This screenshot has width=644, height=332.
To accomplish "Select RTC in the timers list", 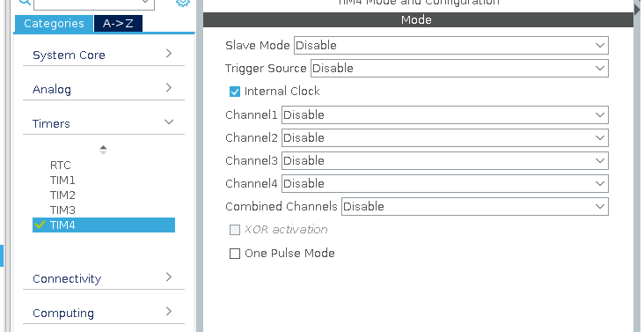I will (61, 166).
